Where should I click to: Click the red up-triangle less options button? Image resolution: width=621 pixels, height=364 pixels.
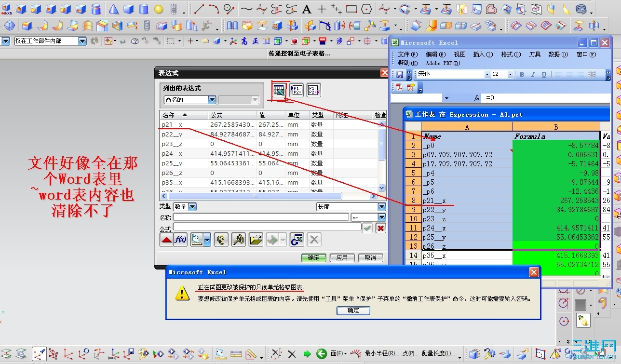tap(167, 240)
